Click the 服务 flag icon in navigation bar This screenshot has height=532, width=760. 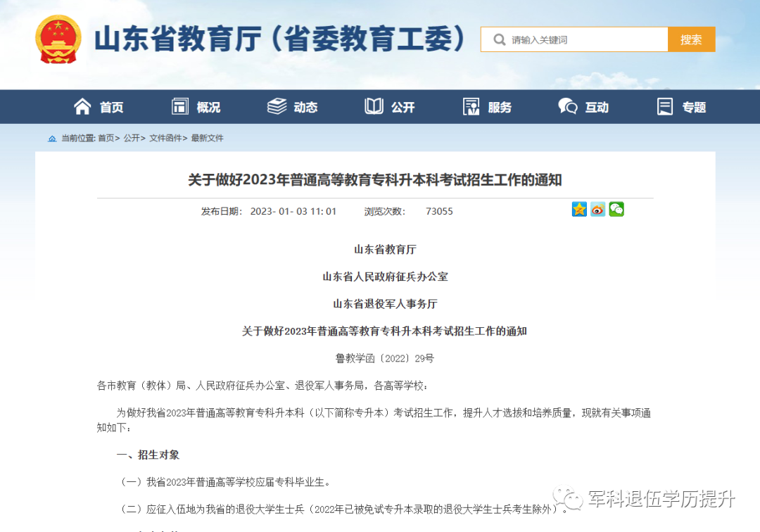471,106
